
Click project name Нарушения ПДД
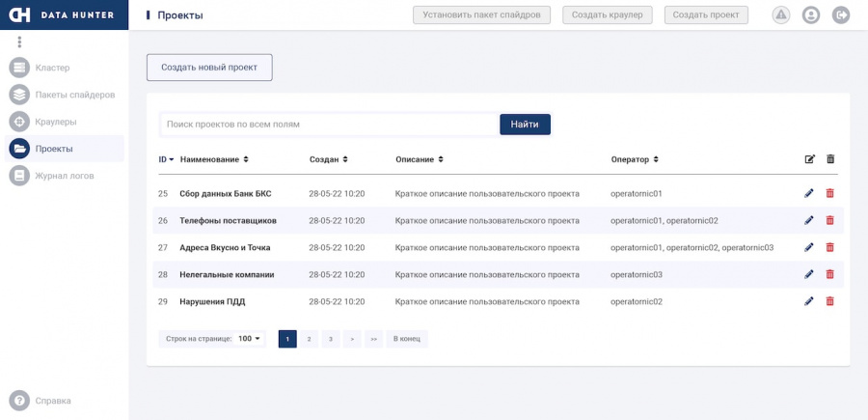point(212,301)
